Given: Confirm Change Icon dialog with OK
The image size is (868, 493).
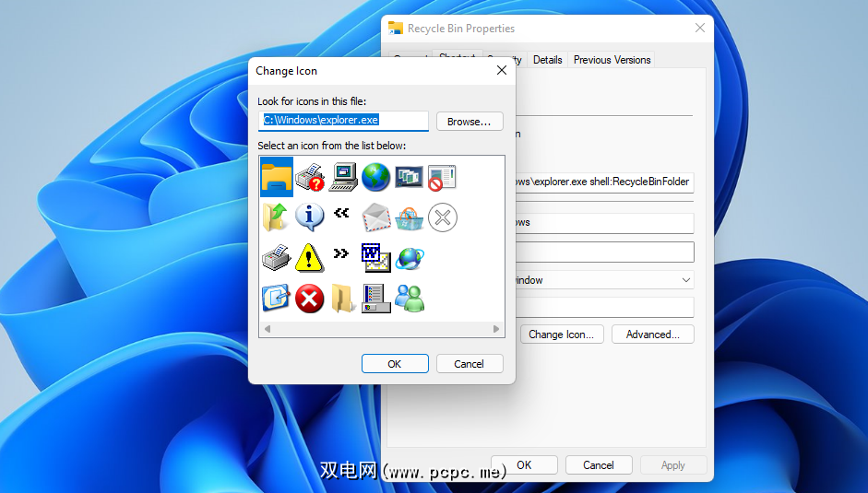Looking at the screenshot, I should [395, 363].
